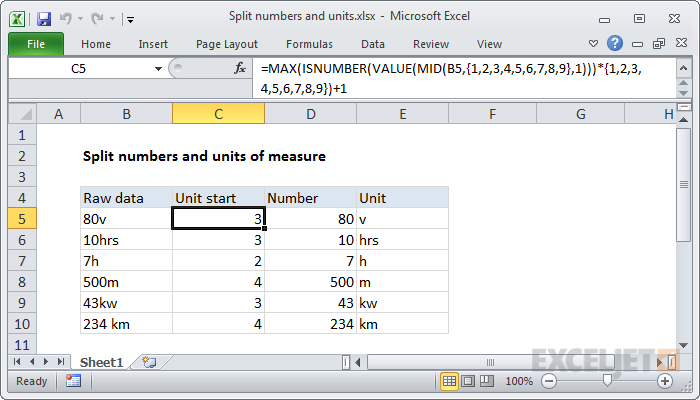Save the workbook with the floppy icon
Screen dimensions: 700x400
pos(44,19)
